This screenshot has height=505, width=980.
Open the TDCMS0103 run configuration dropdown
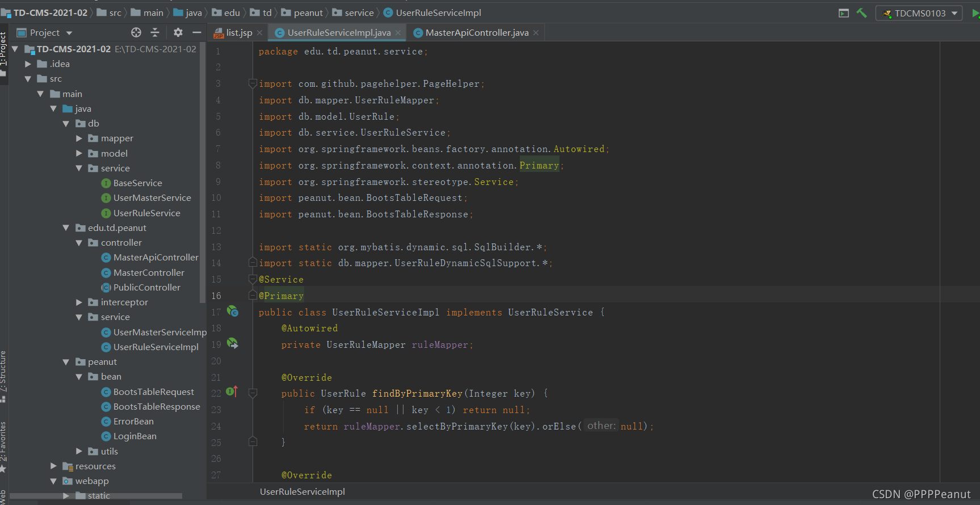919,13
